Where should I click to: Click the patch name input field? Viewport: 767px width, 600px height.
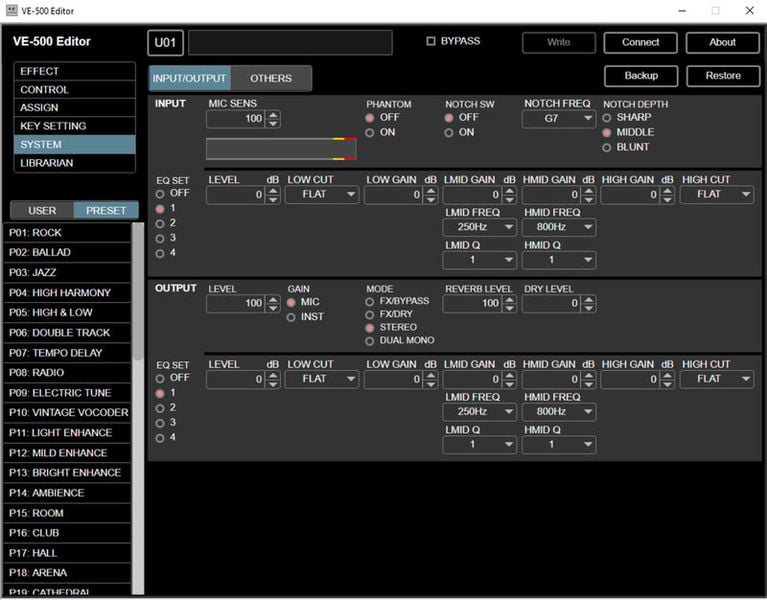click(291, 43)
